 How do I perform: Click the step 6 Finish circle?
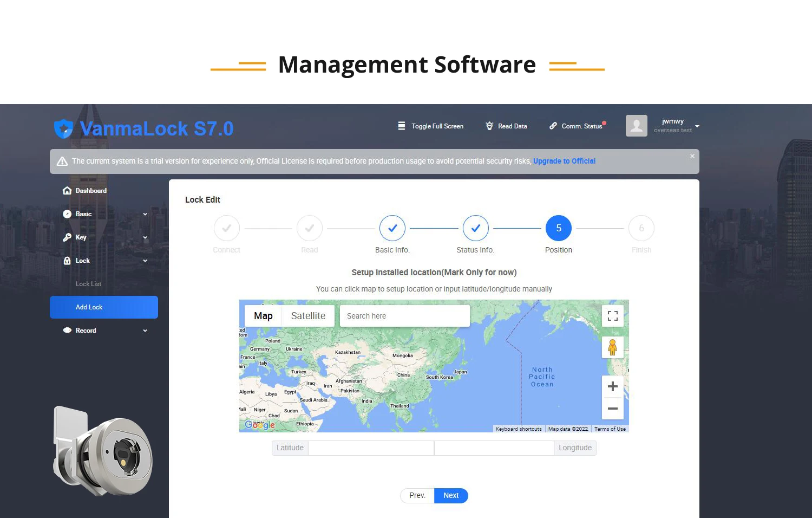[641, 228]
